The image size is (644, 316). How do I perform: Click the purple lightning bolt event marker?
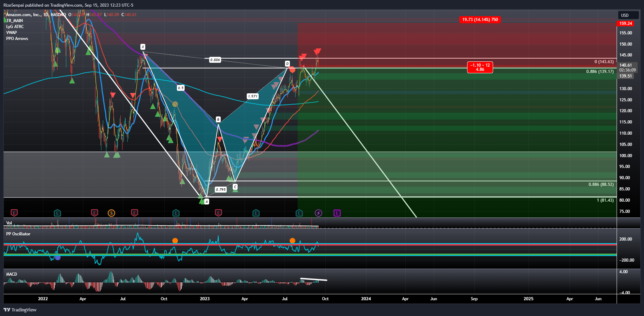click(318, 213)
